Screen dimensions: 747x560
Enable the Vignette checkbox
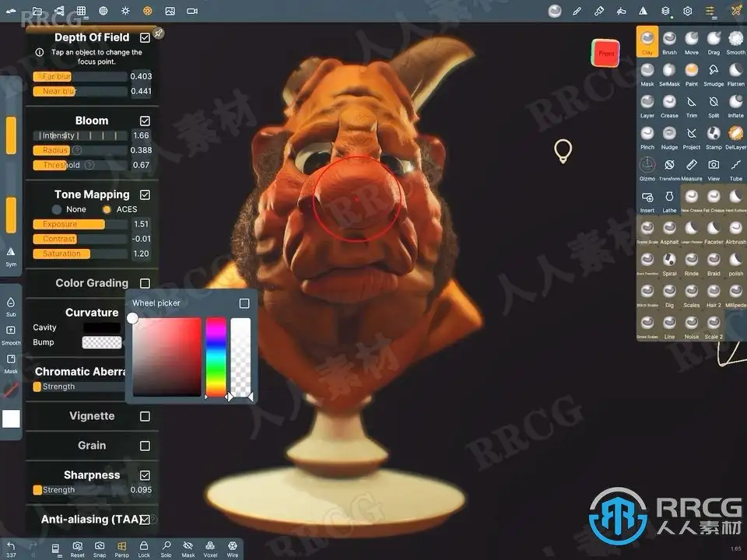pos(145,416)
